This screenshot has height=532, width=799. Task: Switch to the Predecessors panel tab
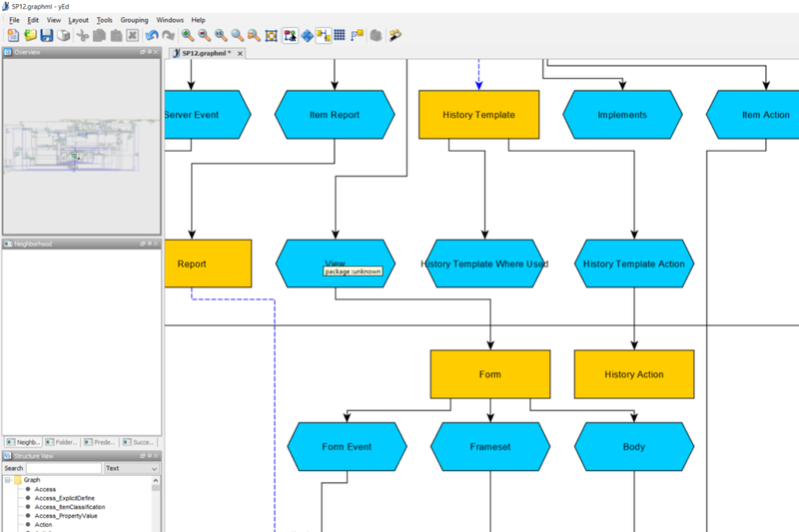point(101,441)
